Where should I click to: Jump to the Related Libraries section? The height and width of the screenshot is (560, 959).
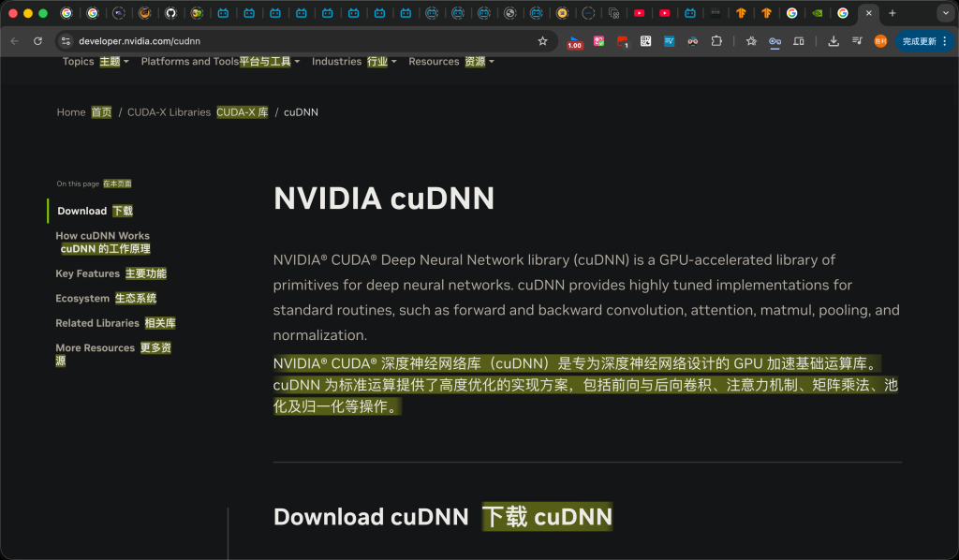coord(115,323)
